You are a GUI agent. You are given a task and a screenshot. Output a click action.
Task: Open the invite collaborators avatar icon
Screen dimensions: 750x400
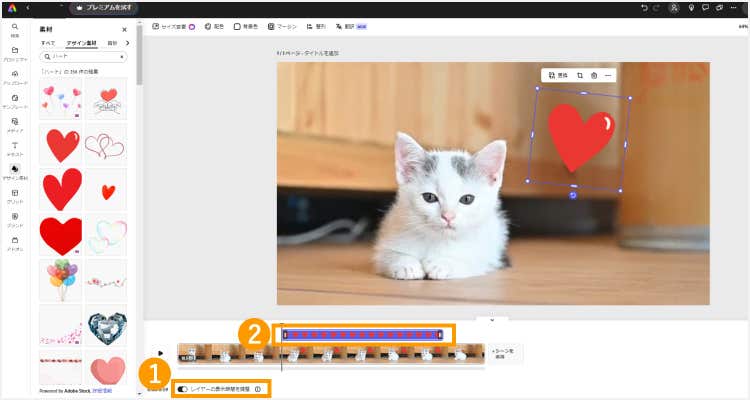[674, 8]
